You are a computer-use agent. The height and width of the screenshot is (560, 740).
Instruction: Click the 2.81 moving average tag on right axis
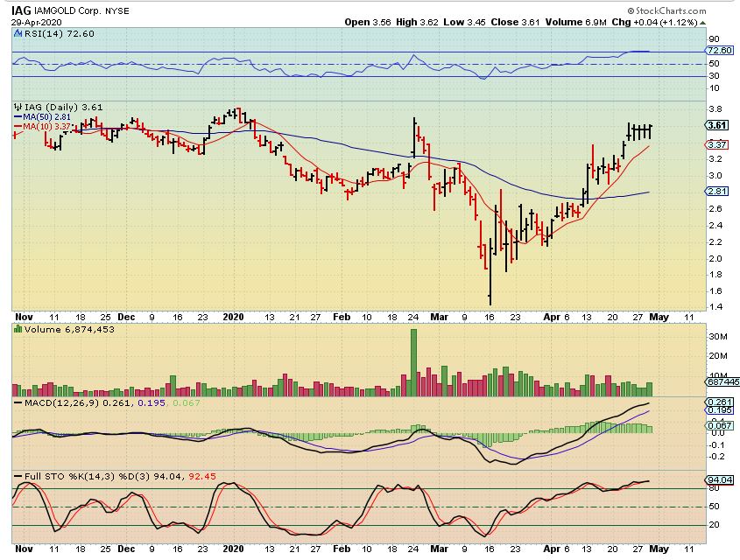tap(717, 191)
